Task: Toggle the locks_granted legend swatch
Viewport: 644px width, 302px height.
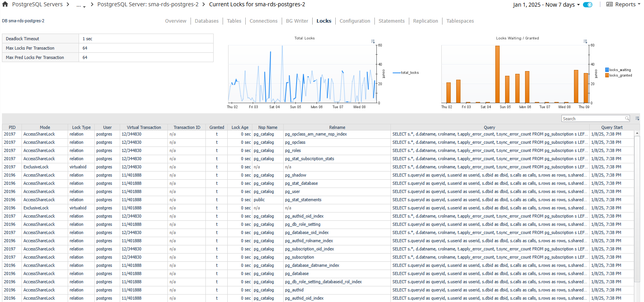Action: tap(607, 75)
